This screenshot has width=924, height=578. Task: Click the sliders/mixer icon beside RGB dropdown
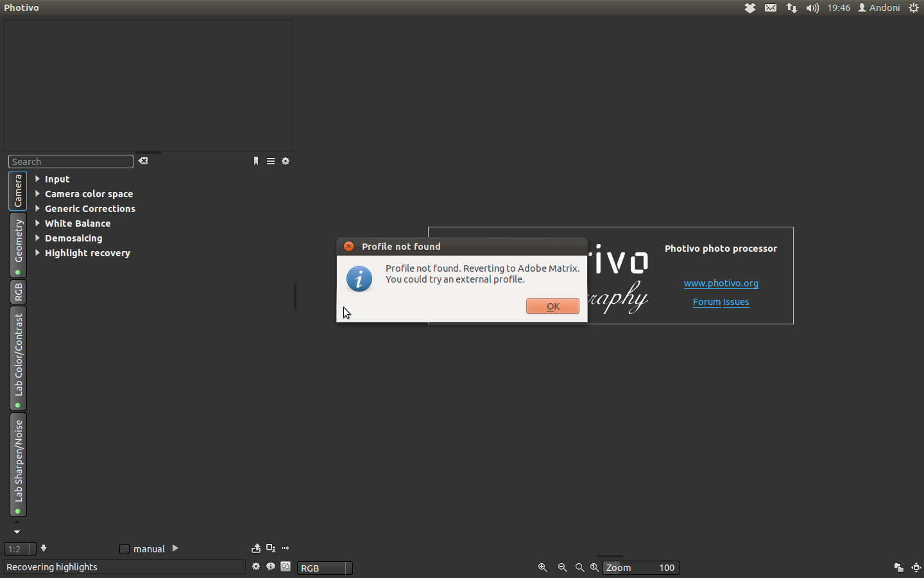(x=286, y=566)
